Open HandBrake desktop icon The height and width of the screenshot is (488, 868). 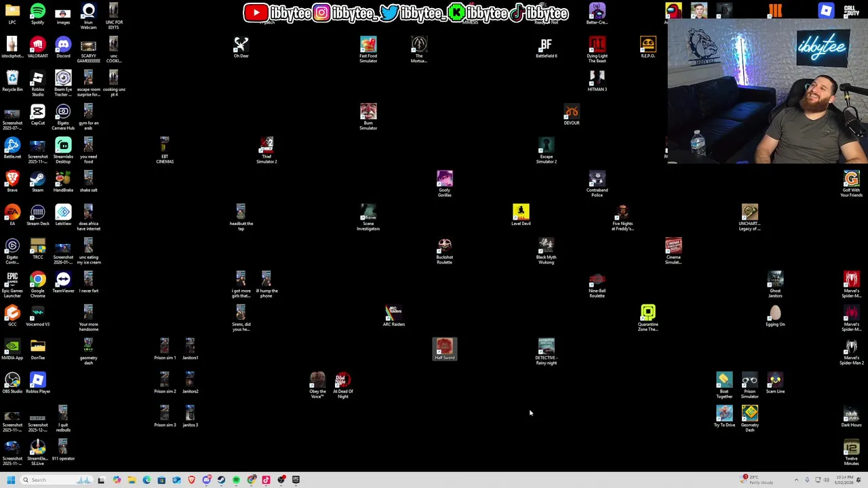(63, 181)
